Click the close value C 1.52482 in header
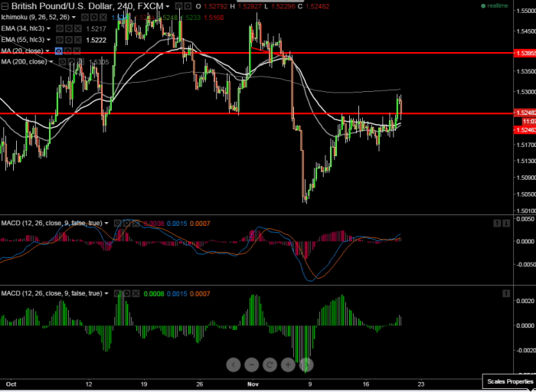 pos(314,6)
